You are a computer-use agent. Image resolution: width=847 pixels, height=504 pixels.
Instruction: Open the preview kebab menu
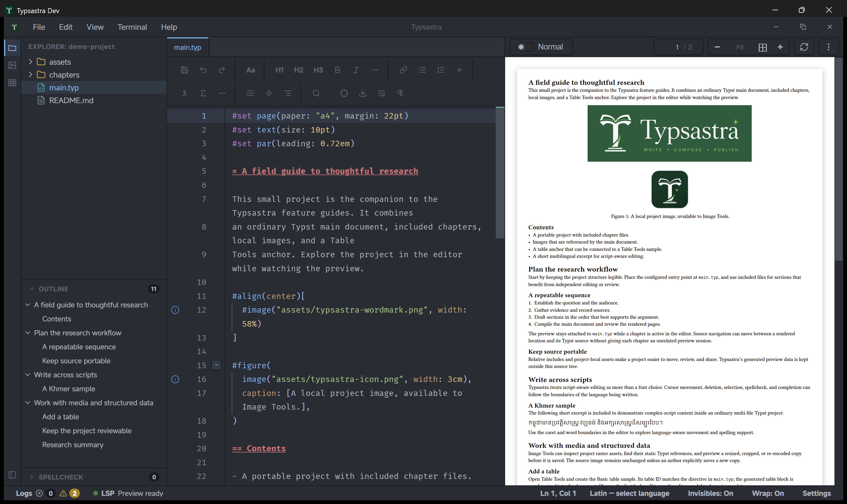click(x=828, y=47)
